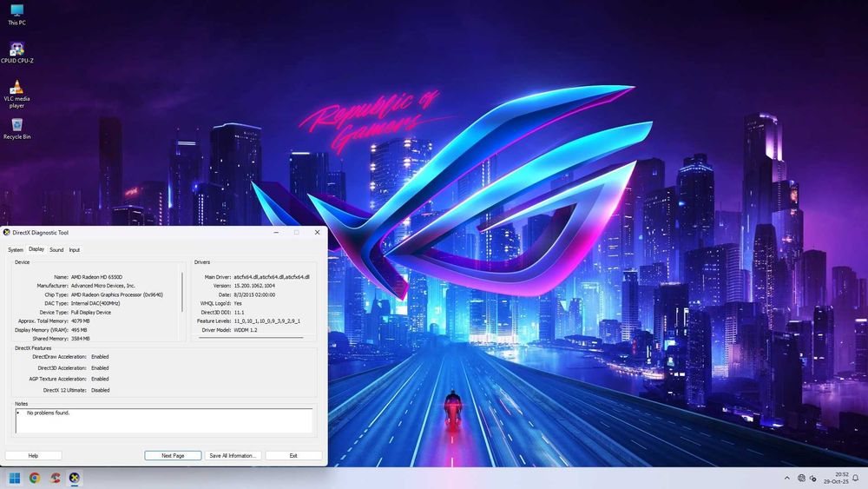
Task: Click driver model value WDDM 1.2
Action: pyautogui.click(x=246, y=330)
